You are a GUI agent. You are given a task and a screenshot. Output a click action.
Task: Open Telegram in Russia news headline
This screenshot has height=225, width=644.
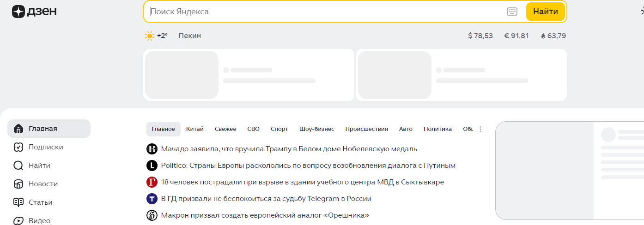pyautogui.click(x=266, y=199)
